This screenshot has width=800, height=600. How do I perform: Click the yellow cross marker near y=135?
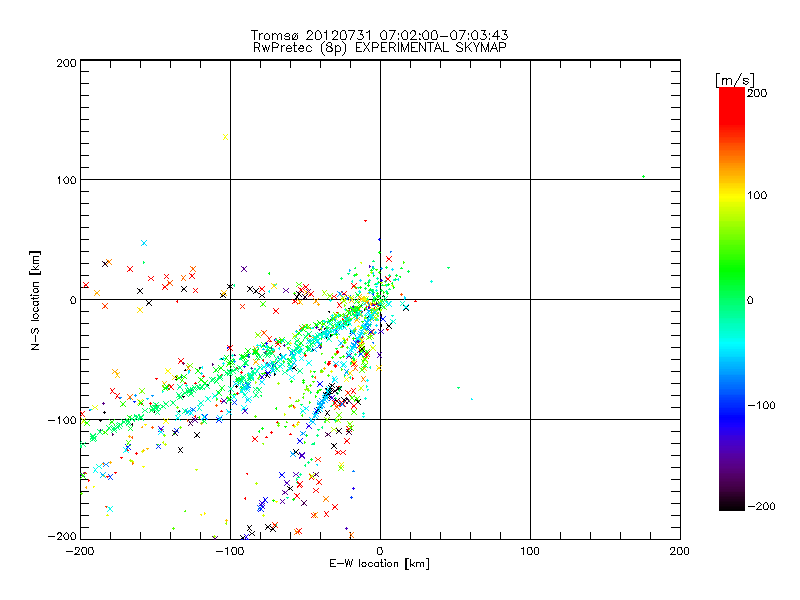226,137
